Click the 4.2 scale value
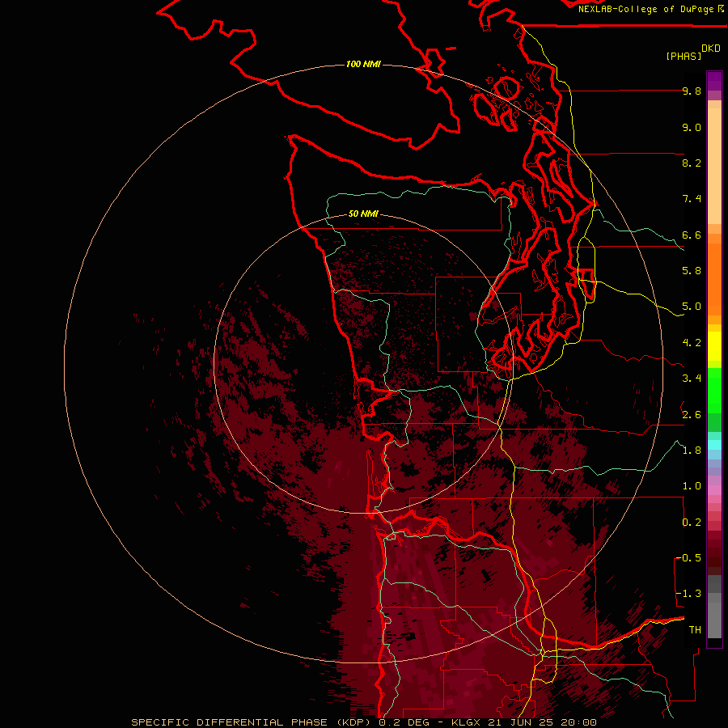728x728 pixels. 692,343
